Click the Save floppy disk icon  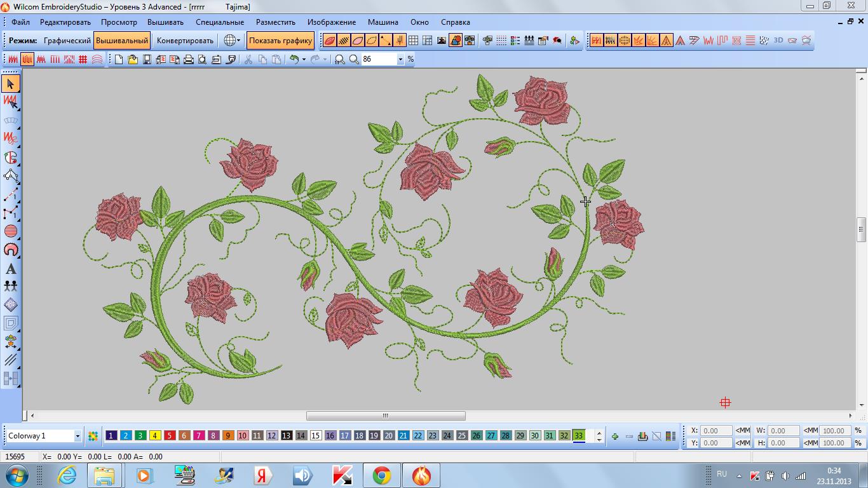pyautogui.click(x=147, y=59)
